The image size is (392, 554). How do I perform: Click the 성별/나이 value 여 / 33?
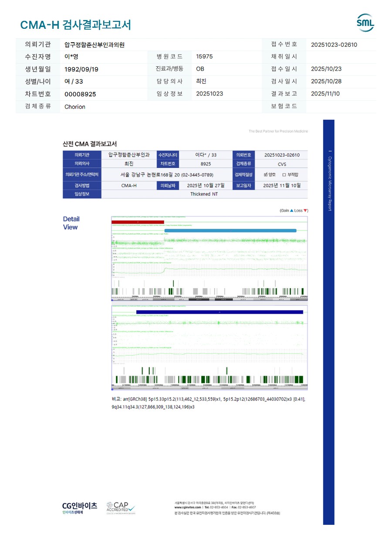pyautogui.click(x=74, y=82)
